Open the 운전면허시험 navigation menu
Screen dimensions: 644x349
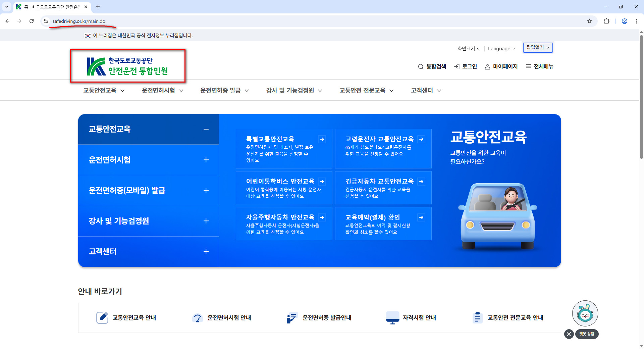coord(163,90)
